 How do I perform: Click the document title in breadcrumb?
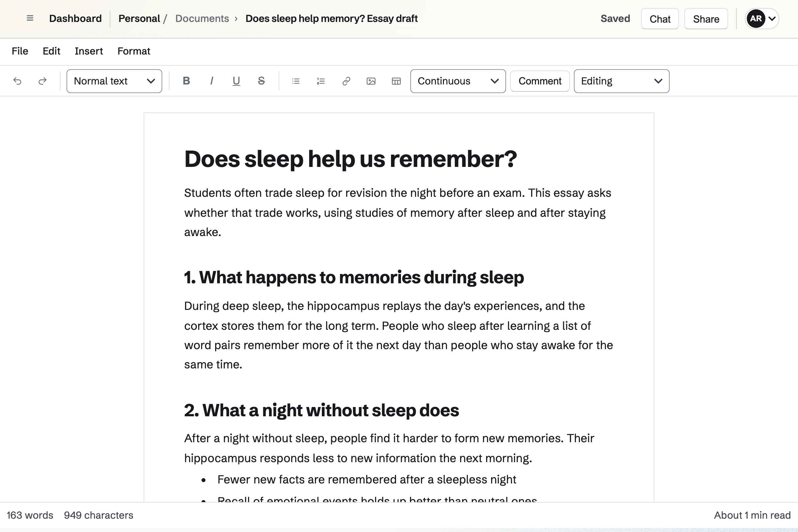(x=332, y=19)
